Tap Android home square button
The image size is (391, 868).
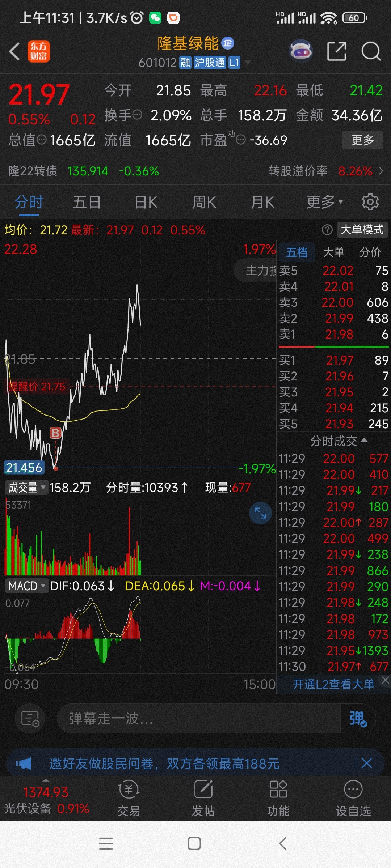(194, 843)
